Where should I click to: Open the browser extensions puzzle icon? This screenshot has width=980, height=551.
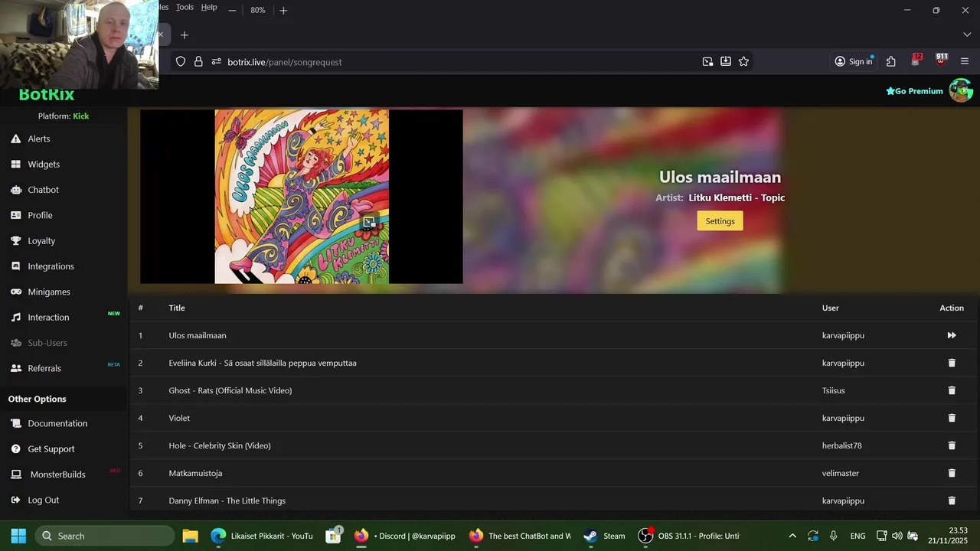click(891, 62)
